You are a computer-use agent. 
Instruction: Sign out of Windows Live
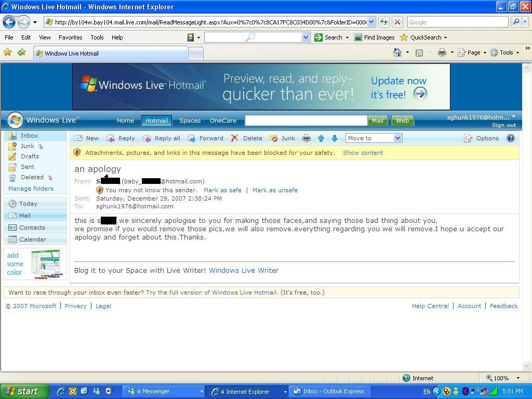click(504, 125)
